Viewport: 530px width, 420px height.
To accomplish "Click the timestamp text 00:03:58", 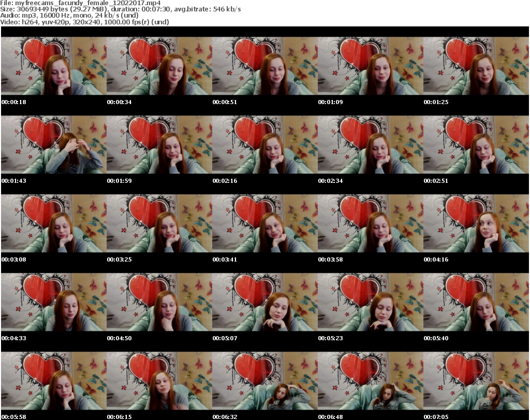I will pos(330,259).
